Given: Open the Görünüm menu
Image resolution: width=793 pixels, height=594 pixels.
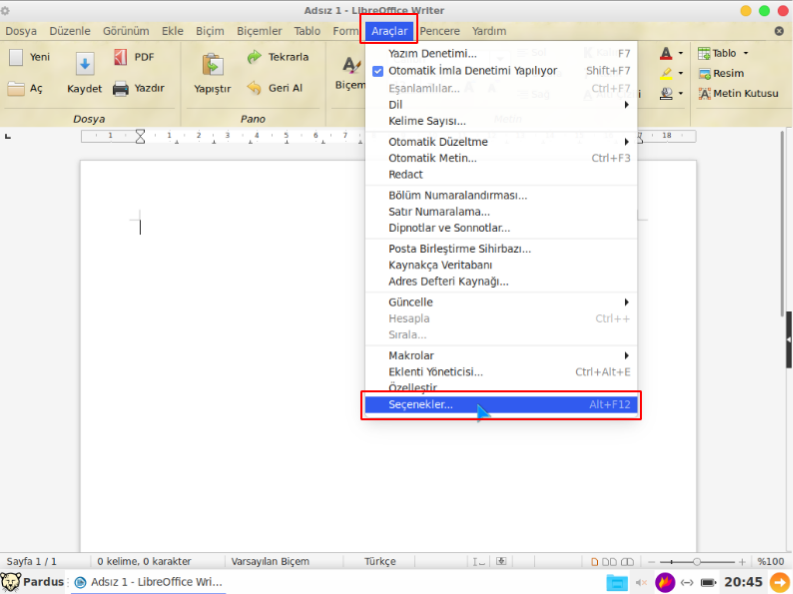Looking at the screenshot, I should point(126,31).
